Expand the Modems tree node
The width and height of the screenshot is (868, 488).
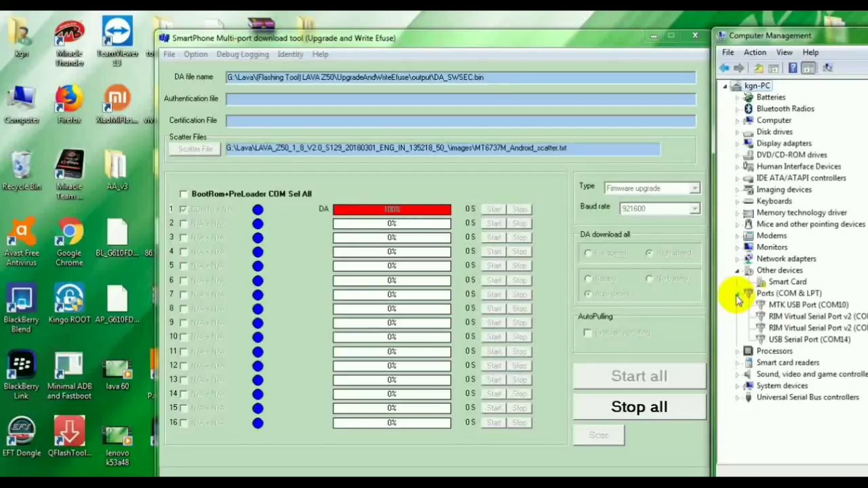(x=737, y=236)
